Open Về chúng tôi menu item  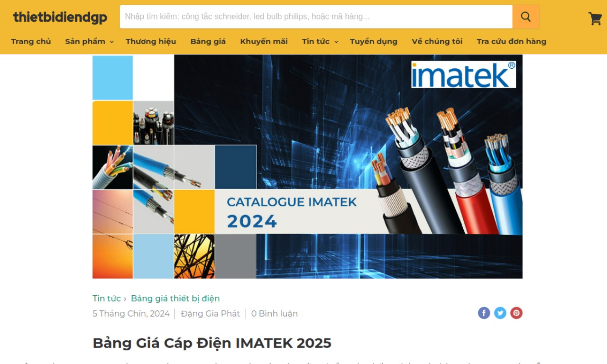tap(437, 41)
